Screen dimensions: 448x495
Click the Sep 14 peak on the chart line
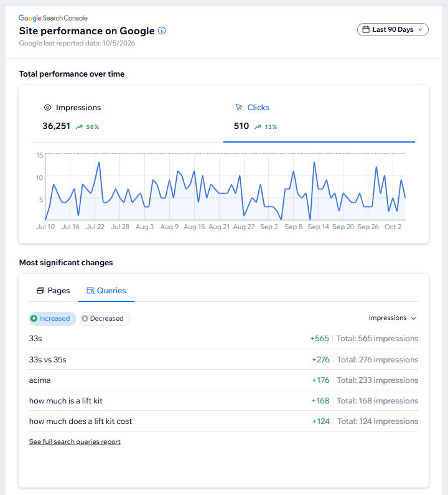pos(314,162)
